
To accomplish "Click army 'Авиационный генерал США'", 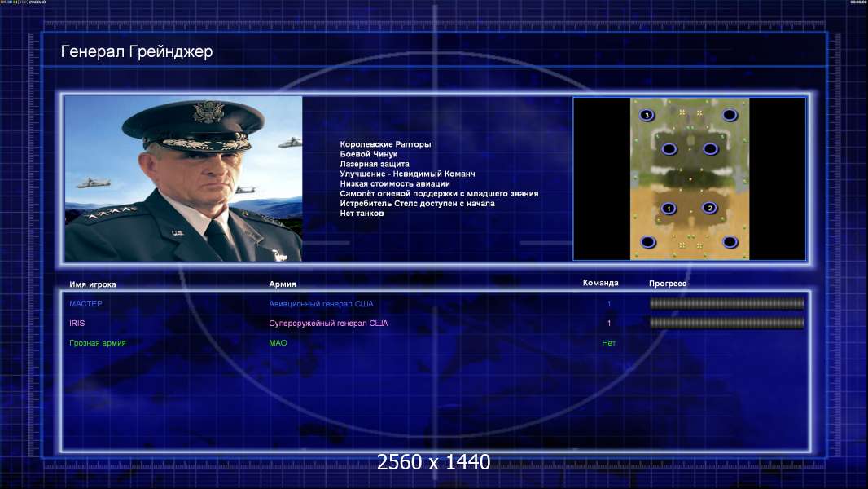I will (321, 303).
